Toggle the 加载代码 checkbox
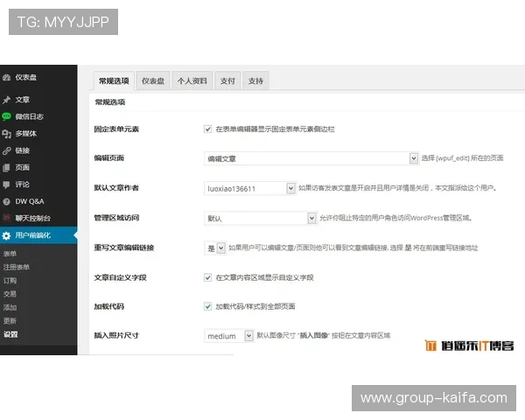 click(x=207, y=306)
